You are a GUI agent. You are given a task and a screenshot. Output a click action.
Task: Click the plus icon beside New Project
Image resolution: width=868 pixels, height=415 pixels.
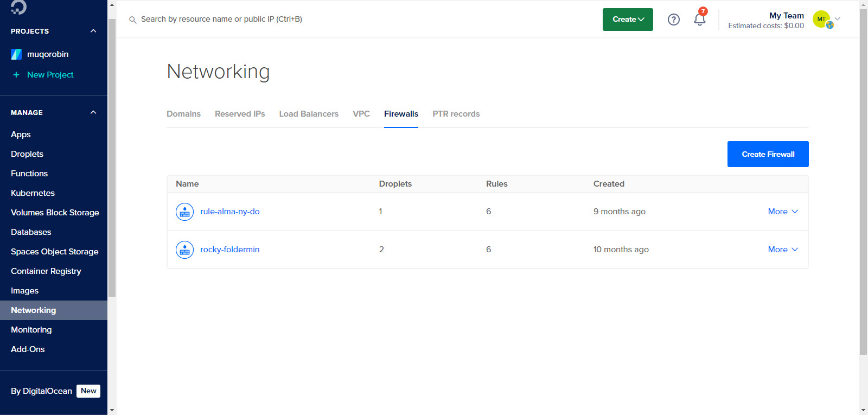point(16,75)
